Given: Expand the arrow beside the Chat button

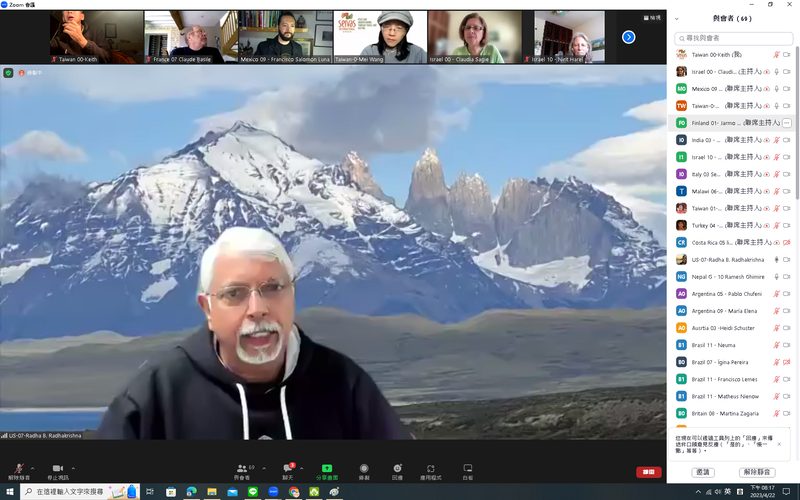Looking at the screenshot, I should click(x=301, y=468).
